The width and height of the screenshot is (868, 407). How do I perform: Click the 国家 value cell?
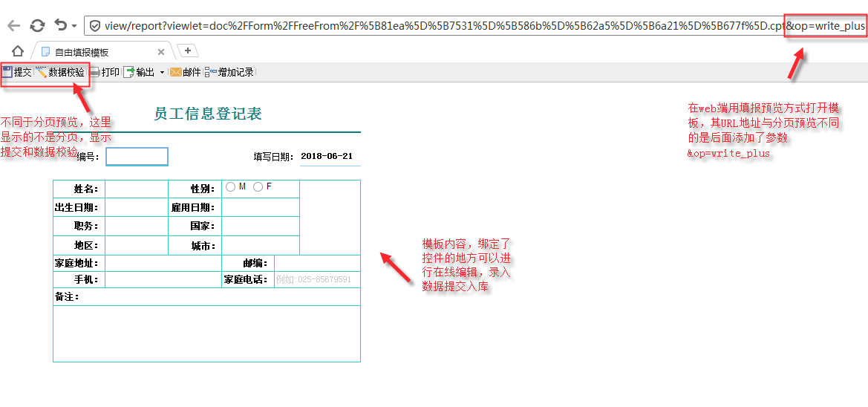(260, 227)
